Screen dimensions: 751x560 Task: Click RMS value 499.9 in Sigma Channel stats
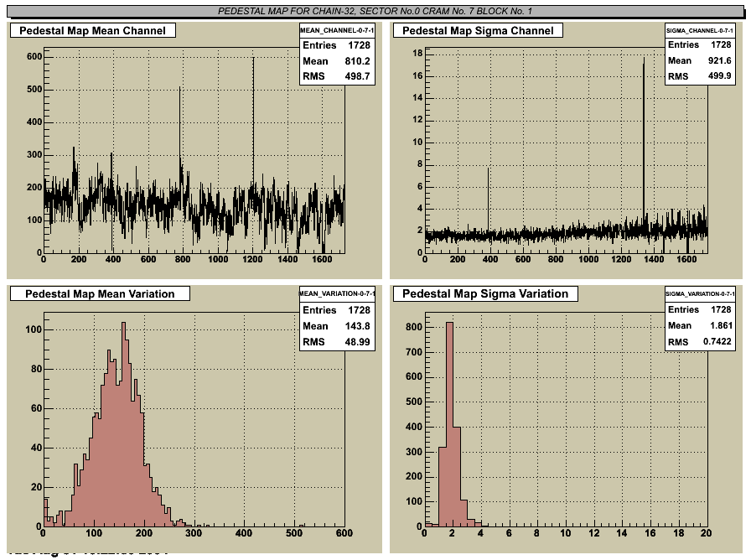(x=719, y=75)
